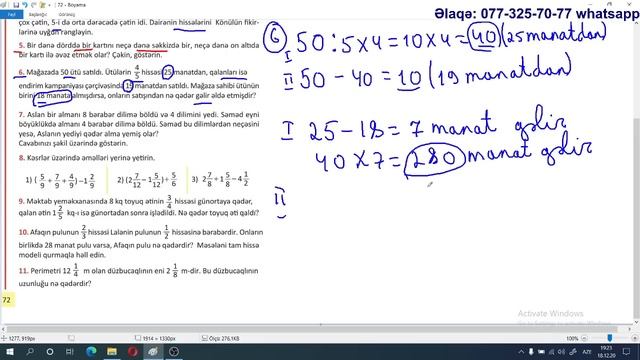
Task: Open the Action Center notifications icon
Action: (627, 351)
